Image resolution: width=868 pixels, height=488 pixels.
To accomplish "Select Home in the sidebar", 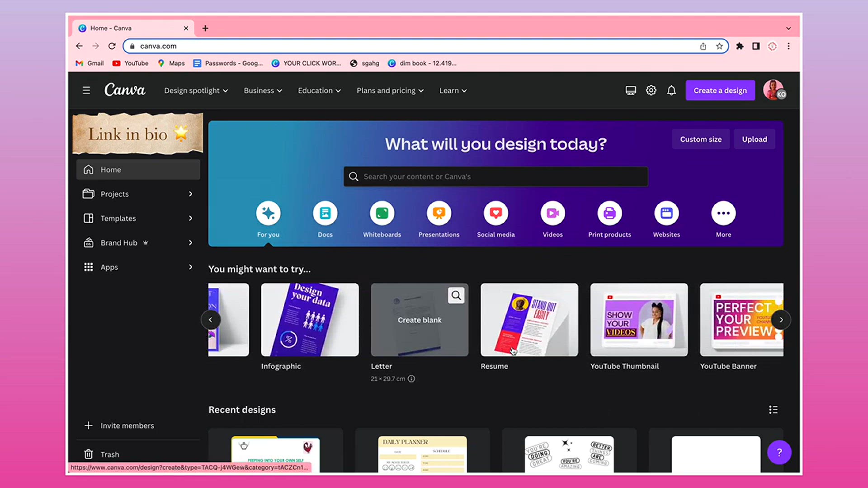I will tap(138, 169).
